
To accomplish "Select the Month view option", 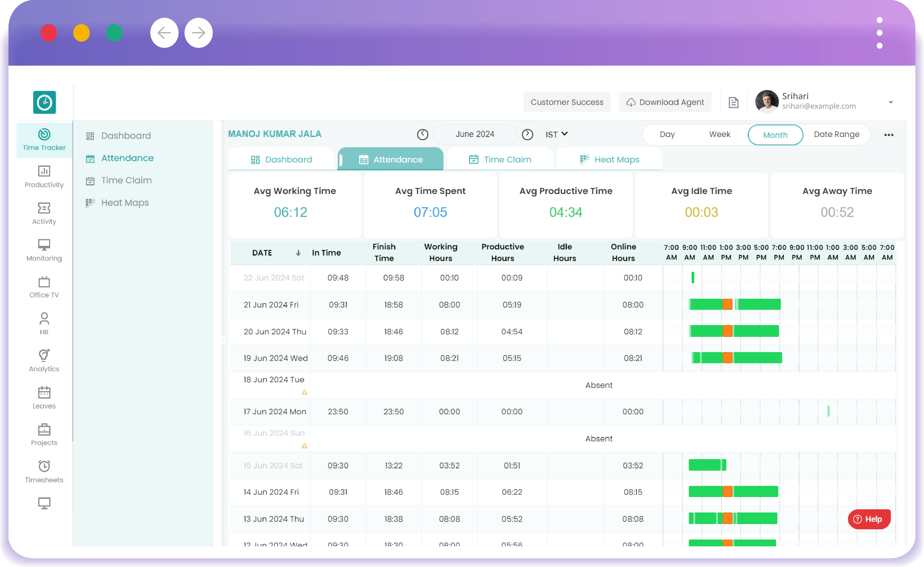I will (775, 135).
